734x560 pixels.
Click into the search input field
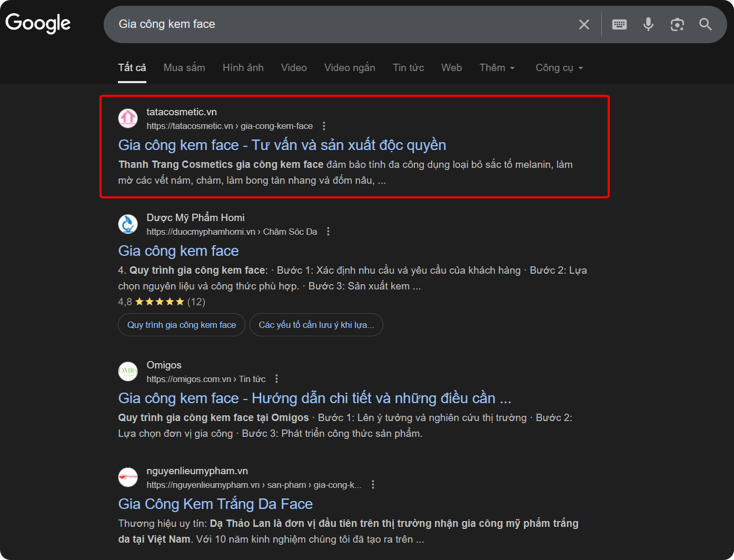(x=337, y=24)
